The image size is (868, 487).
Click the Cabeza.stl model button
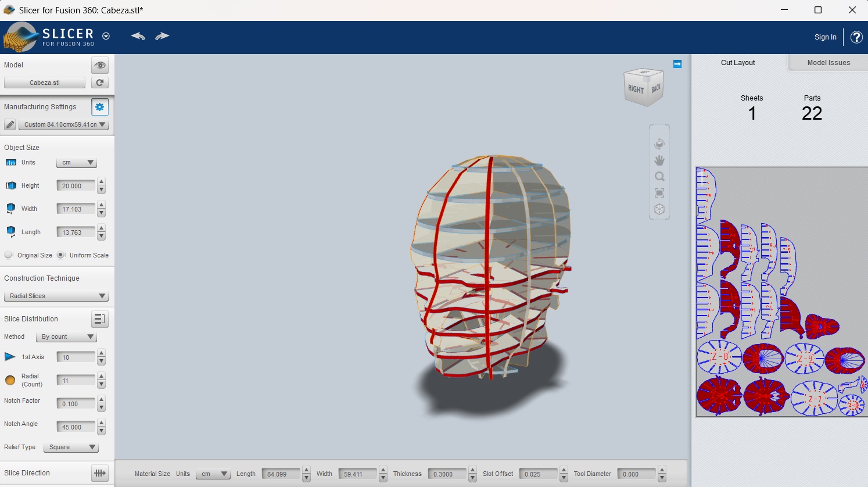45,83
